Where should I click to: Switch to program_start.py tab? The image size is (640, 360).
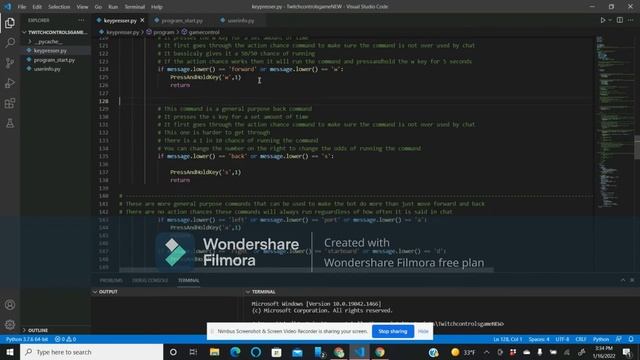182,20
